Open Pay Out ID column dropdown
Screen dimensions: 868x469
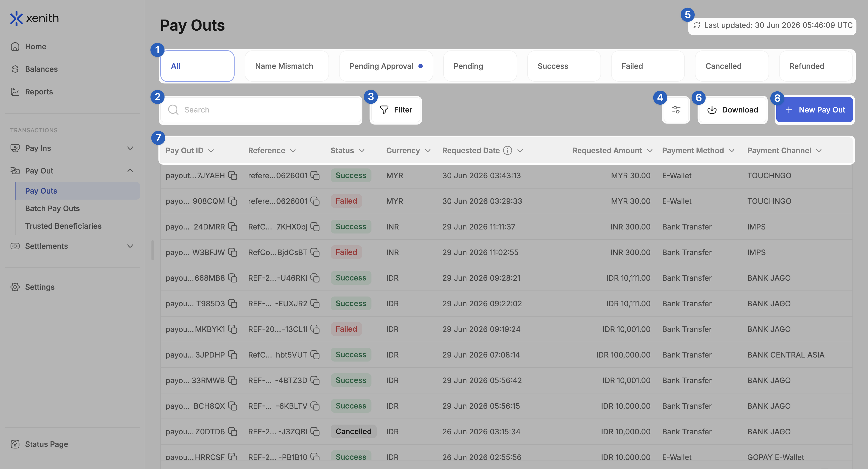pyautogui.click(x=211, y=151)
